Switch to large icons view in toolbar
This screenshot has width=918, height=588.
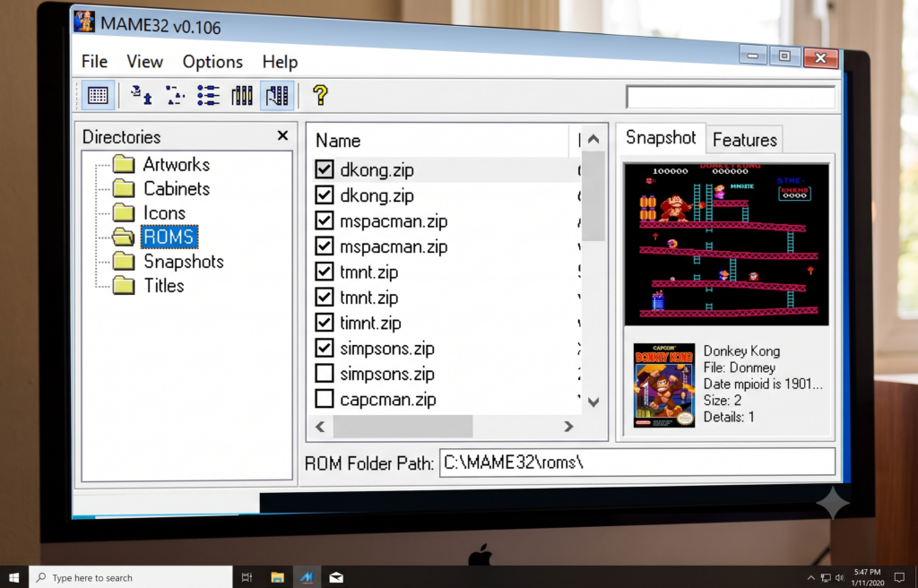[141, 95]
